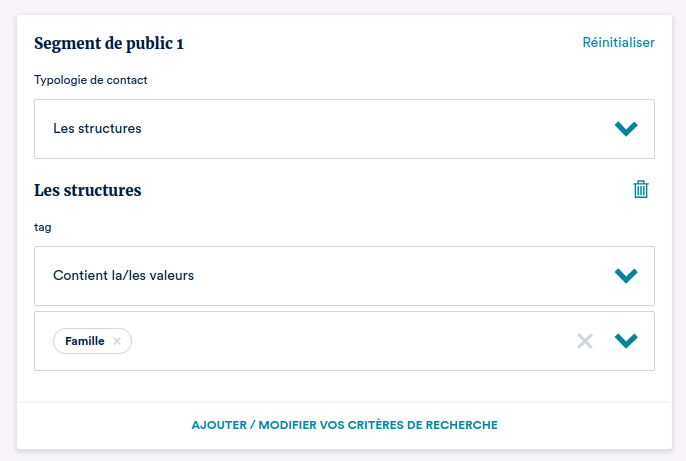
Task: Open Ajouter / Modifier vos critères de recherche
Action: (x=344, y=425)
